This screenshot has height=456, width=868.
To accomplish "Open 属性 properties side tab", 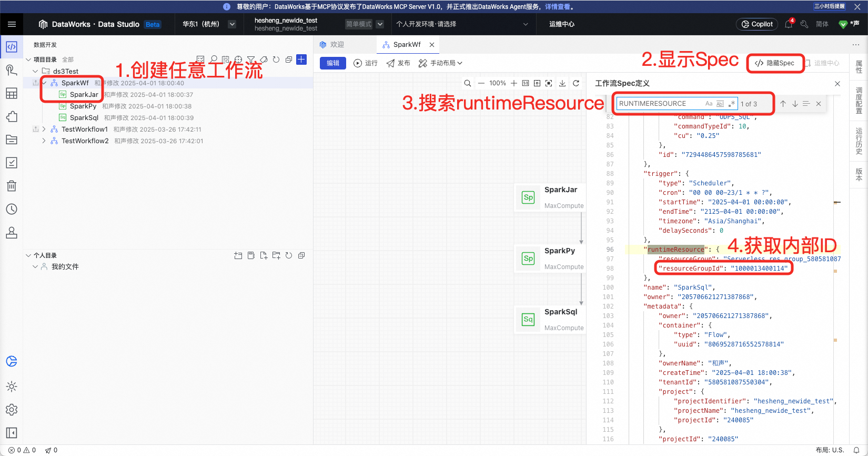I will (859, 67).
